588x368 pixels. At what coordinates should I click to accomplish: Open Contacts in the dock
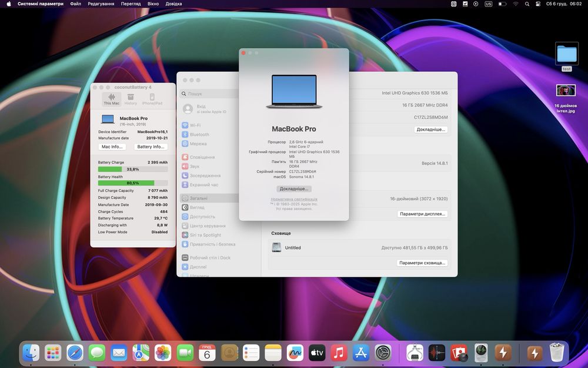pyautogui.click(x=229, y=353)
